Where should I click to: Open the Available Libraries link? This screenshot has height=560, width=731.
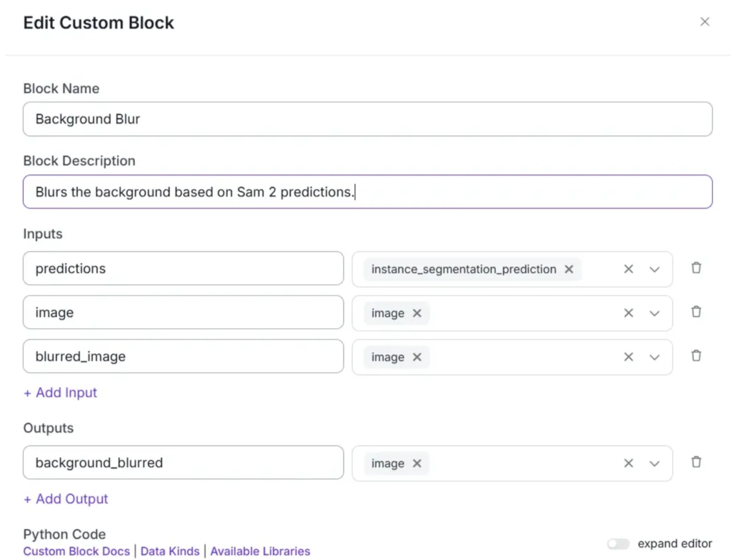click(x=260, y=551)
